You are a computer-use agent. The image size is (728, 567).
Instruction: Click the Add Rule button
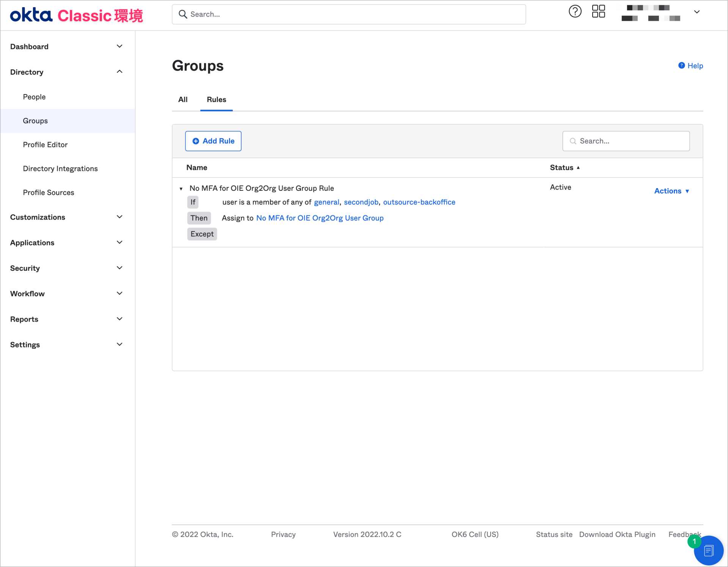click(213, 141)
